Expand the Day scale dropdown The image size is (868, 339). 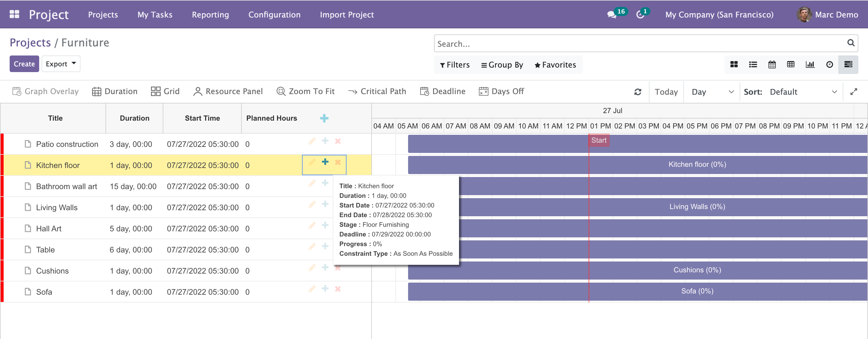point(712,92)
